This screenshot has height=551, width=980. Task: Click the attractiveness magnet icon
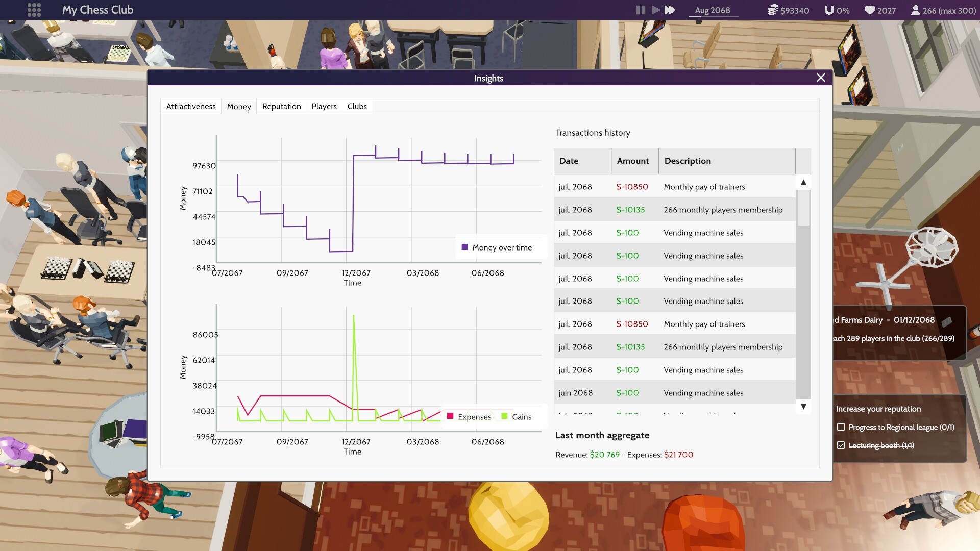pos(829,10)
